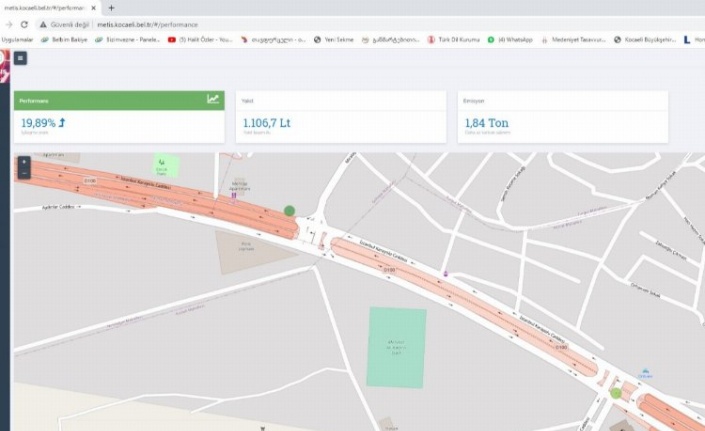Click the 1,84 Ton emission card
The image size is (705, 431).
click(562, 124)
